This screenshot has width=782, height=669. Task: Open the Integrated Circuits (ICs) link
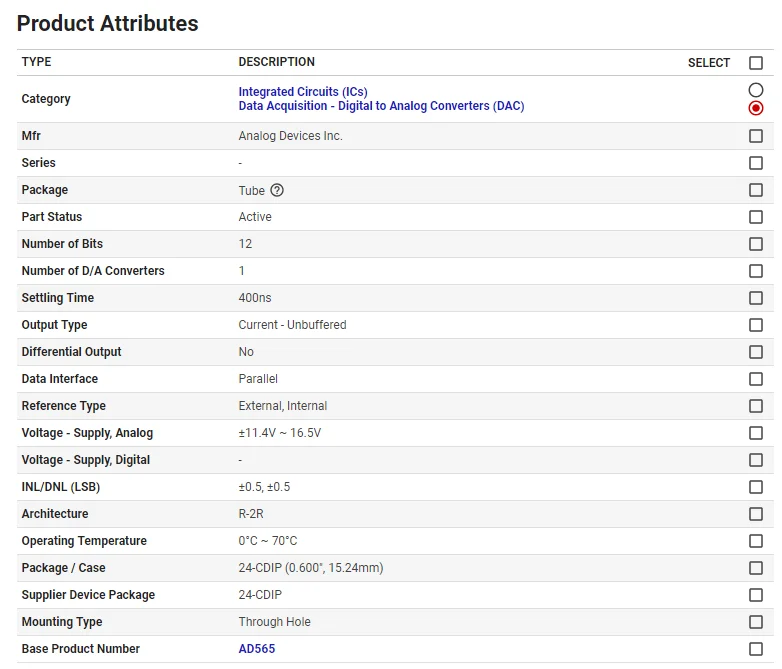(302, 92)
